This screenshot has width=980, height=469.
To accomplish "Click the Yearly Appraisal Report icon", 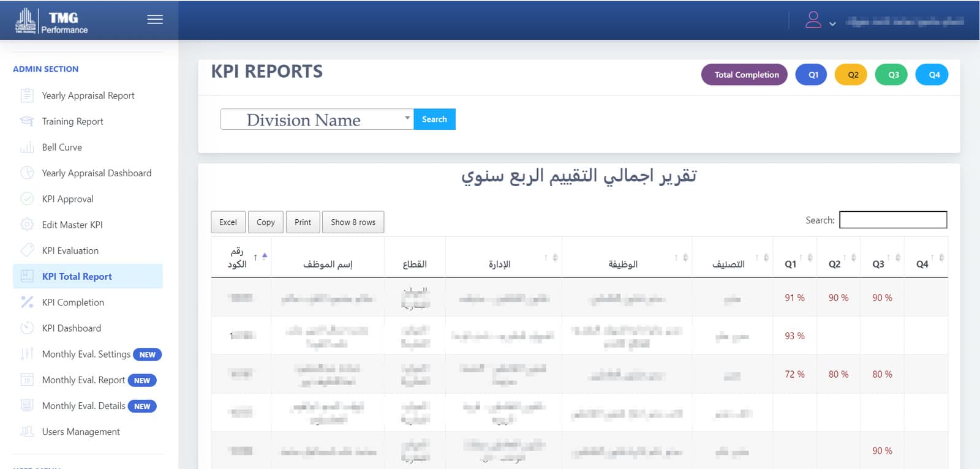I will (x=27, y=96).
